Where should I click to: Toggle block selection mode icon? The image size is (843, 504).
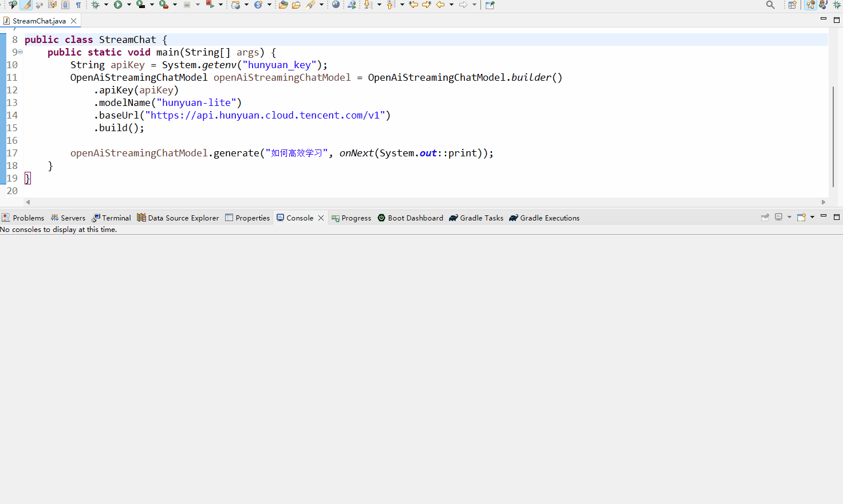point(65,5)
